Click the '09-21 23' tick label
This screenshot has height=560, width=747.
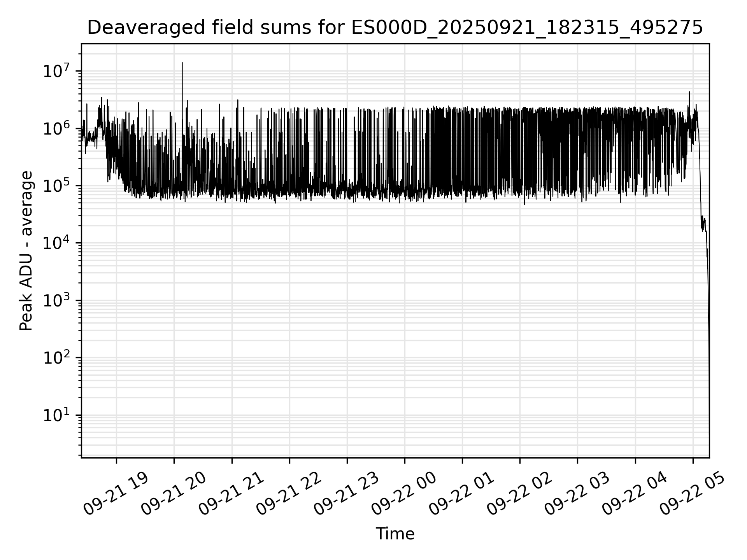(x=347, y=494)
